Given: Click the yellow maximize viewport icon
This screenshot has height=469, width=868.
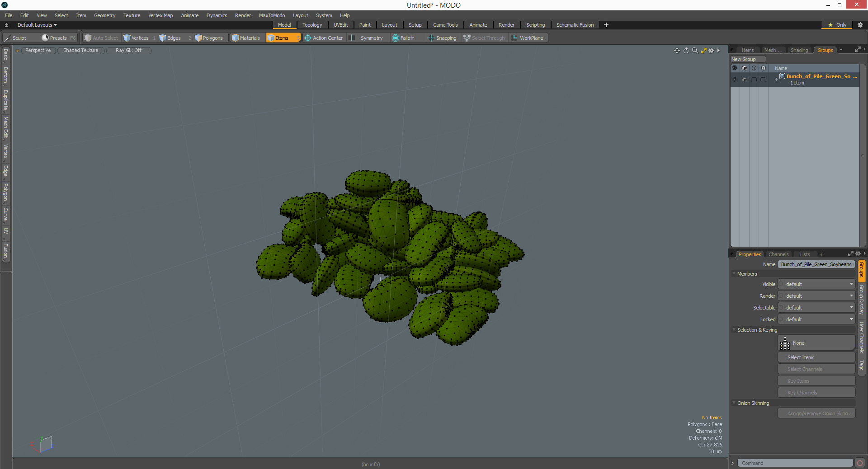Looking at the screenshot, I should [x=703, y=51].
